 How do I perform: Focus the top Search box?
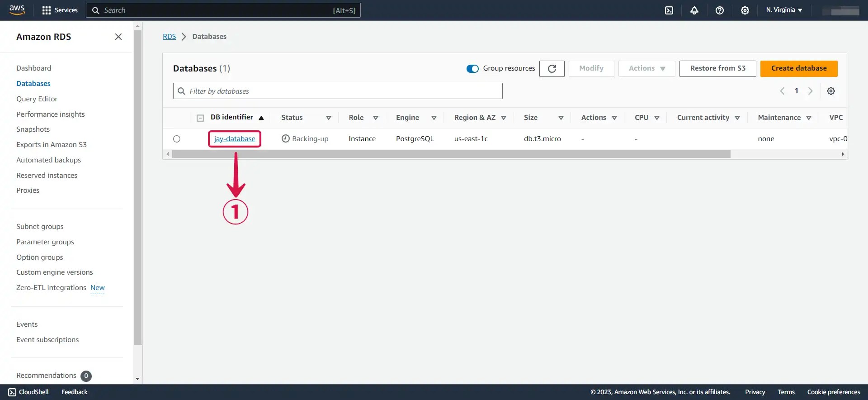pyautogui.click(x=223, y=10)
